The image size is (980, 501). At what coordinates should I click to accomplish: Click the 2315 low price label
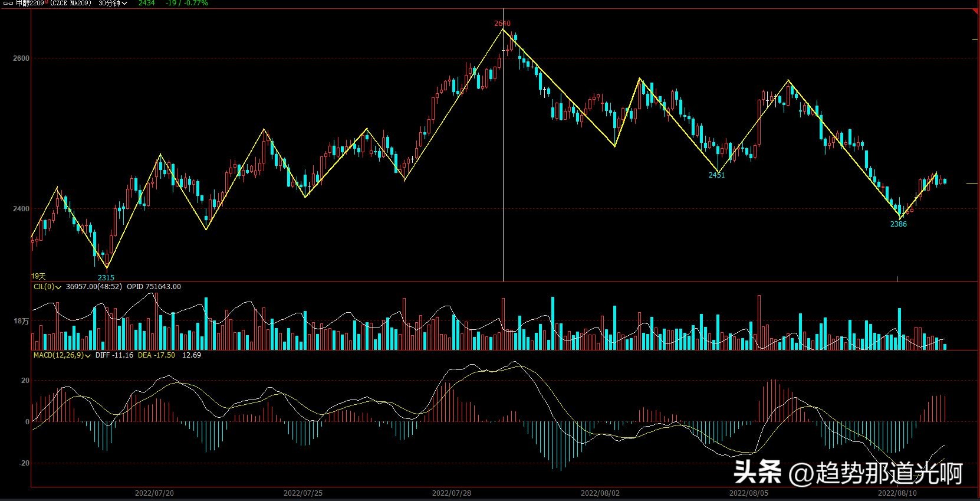106,277
